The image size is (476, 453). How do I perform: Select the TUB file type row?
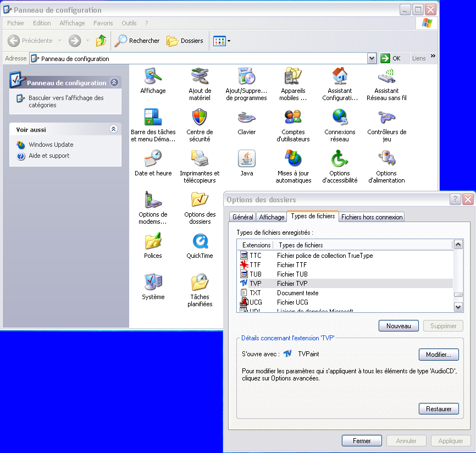[x=346, y=274]
